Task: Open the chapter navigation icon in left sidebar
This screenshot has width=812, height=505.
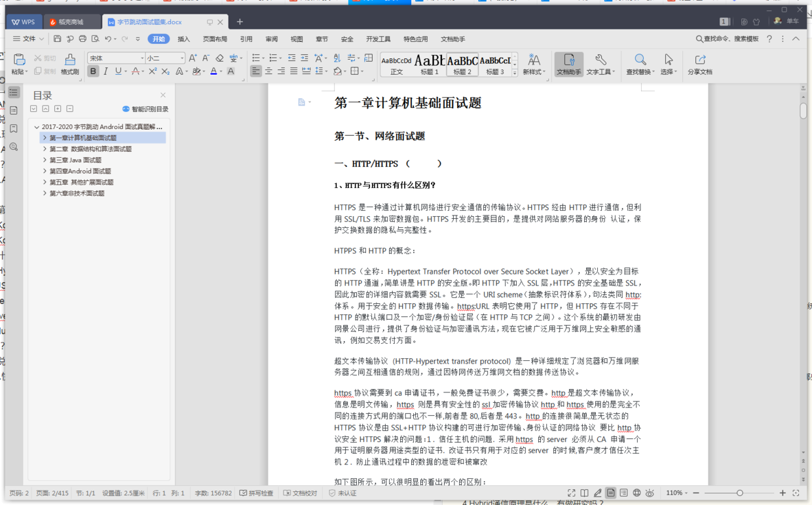Action: pyautogui.click(x=14, y=111)
